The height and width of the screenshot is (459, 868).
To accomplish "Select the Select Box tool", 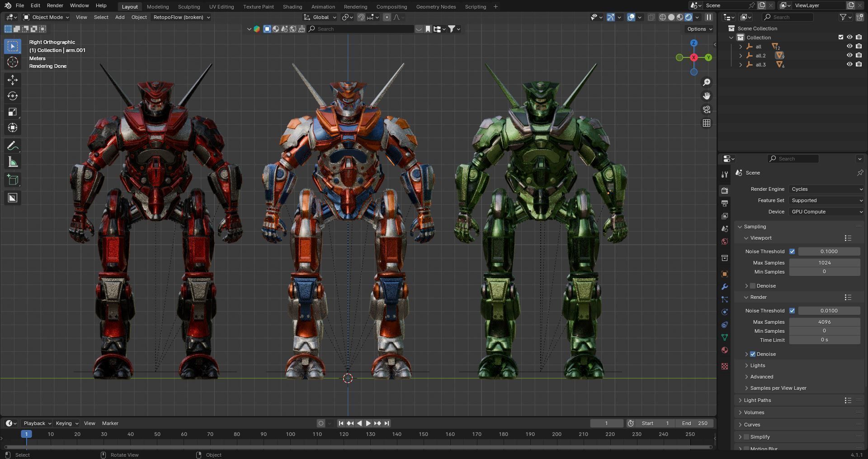I will point(13,46).
